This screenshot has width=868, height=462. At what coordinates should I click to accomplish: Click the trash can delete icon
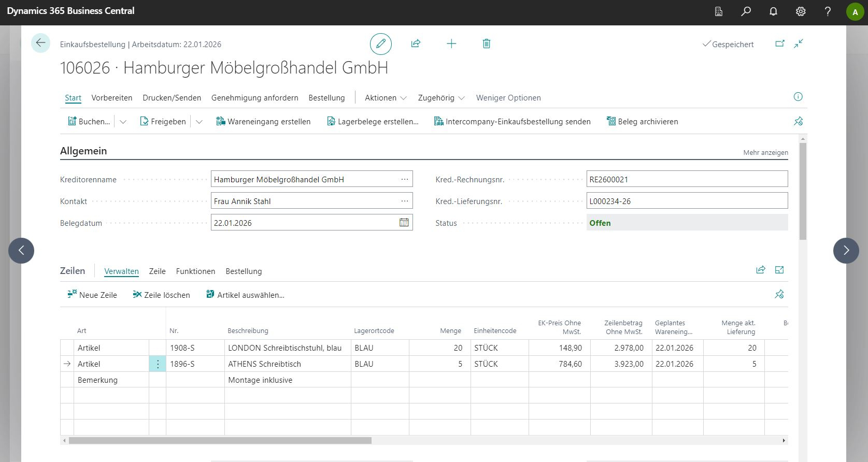(x=486, y=44)
